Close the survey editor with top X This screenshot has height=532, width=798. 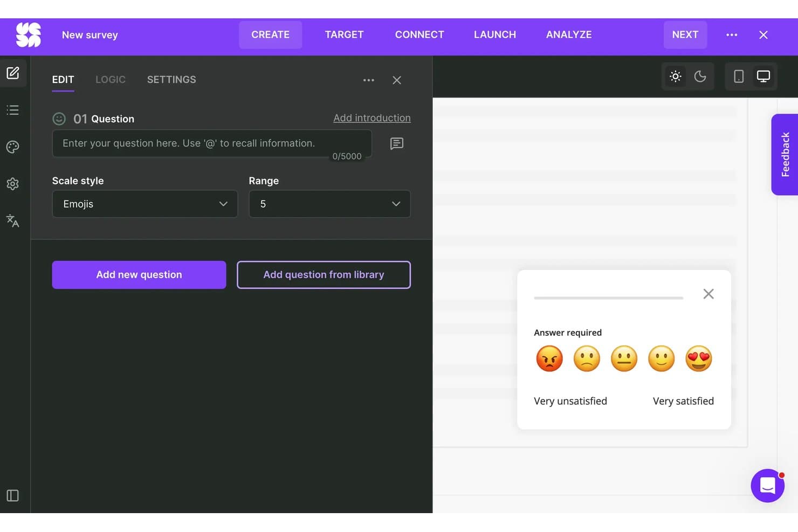coord(763,35)
